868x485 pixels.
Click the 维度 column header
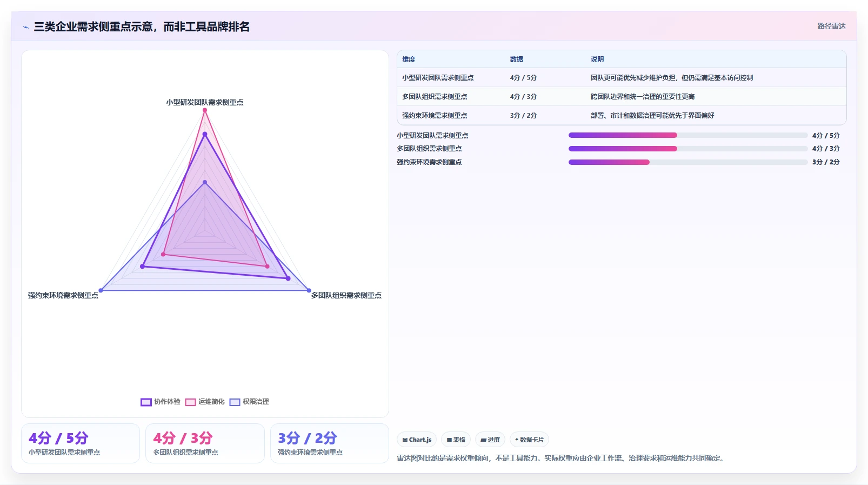point(409,59)
